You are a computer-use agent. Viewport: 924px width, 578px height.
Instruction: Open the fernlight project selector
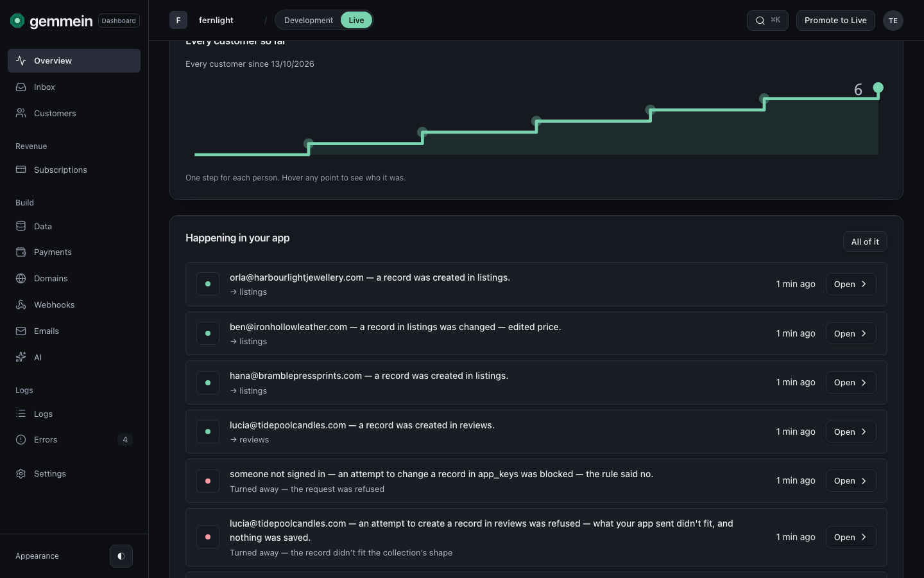216,21
